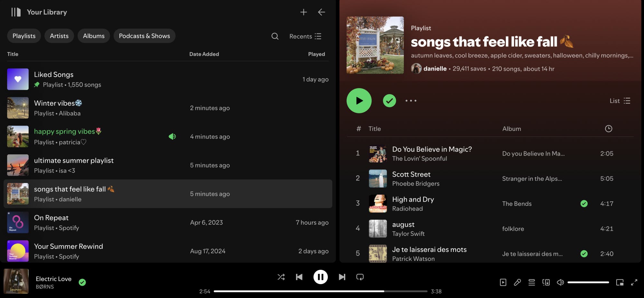Open Connect to a device icon

(x=546, y=283)
